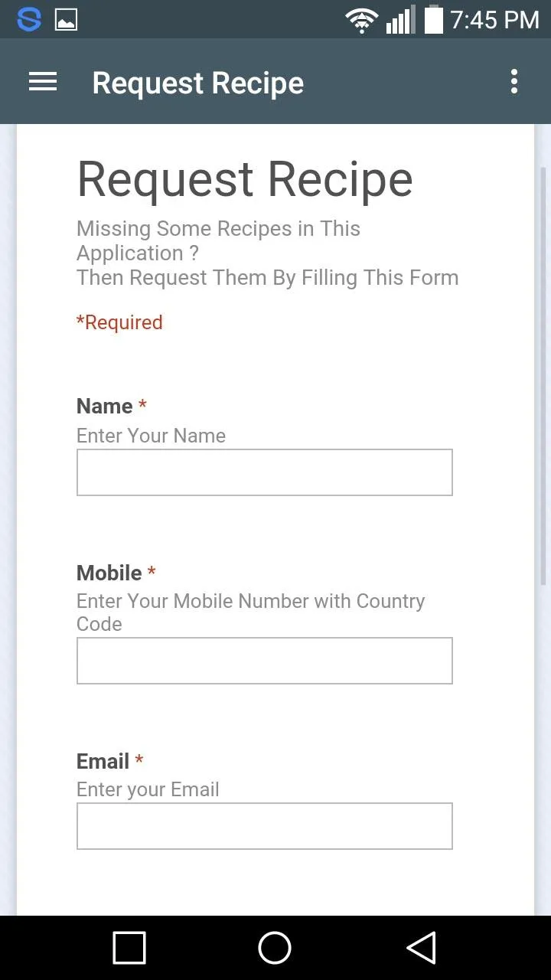Image resolution: width=551 pixels, height=980 pixels.
Task: Tap the Android back button
Action: pyautogui.click(x=421, y=948)
